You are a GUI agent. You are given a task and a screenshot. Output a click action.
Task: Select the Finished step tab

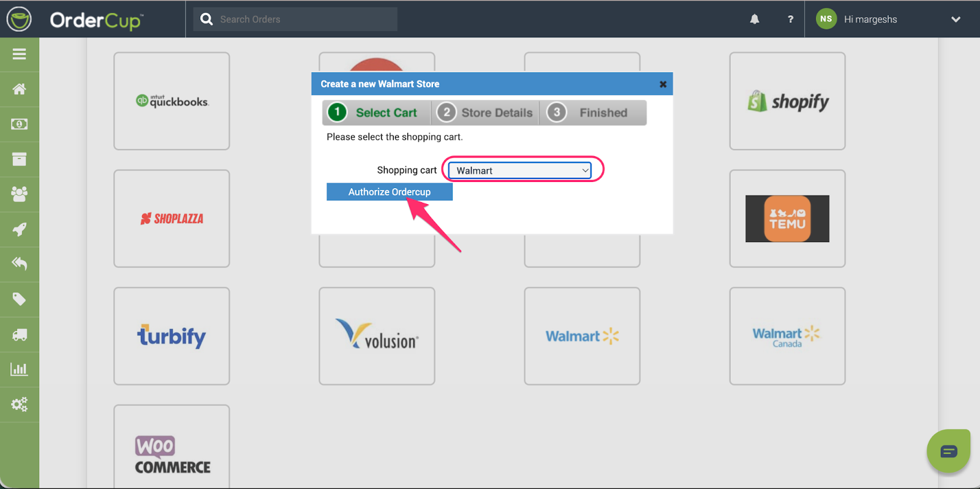coord(593,113)
